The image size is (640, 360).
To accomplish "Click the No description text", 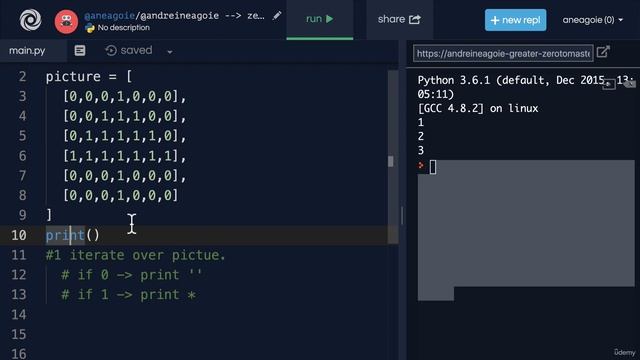I will [124, 28].
